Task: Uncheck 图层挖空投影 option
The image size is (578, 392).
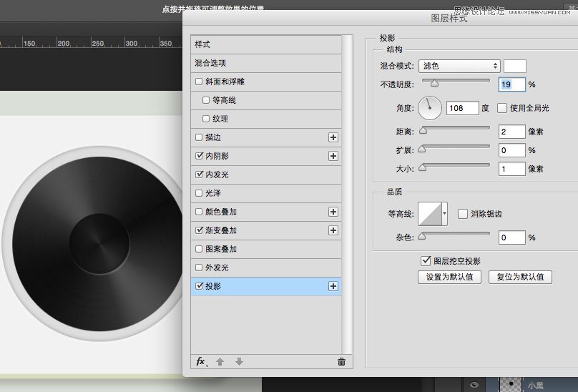Action: [x=426, y=260]
